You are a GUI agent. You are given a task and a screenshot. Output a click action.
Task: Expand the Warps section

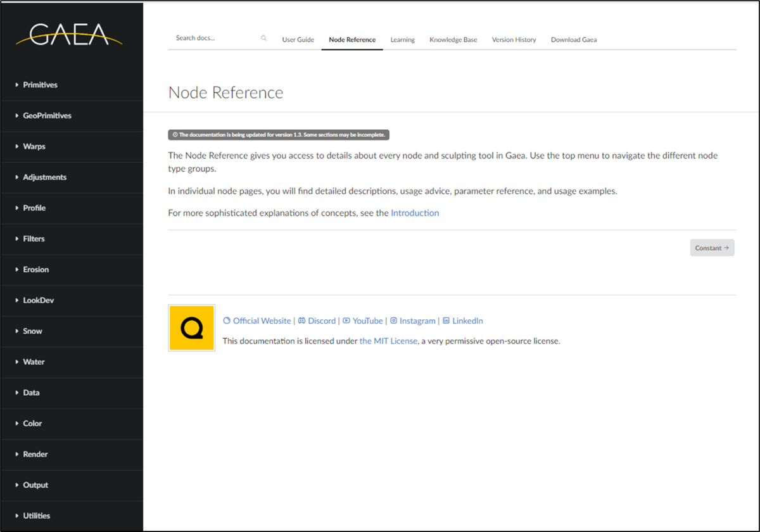[x=72, y=146]
